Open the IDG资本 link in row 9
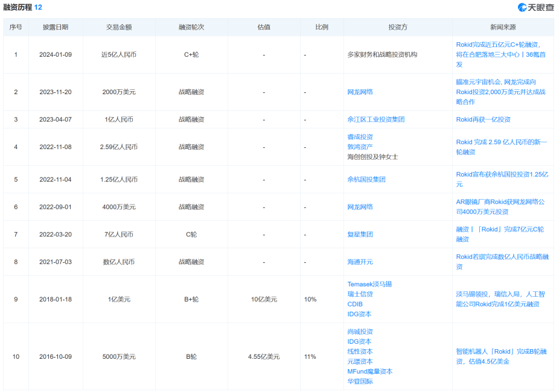Image resolution: width=559 pixels, height=392 pixels. tap(359, 314)
